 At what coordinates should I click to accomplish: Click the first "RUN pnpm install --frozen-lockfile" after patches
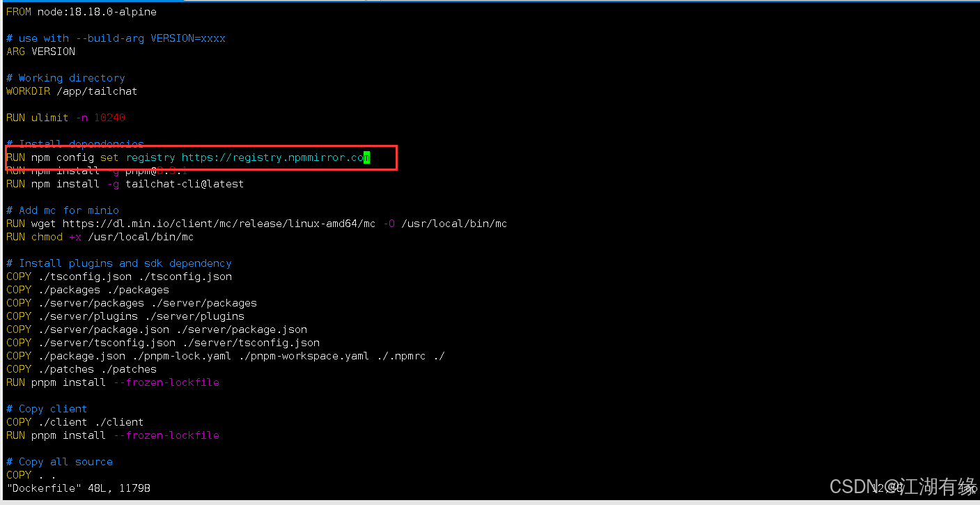[x=113, y=382]
